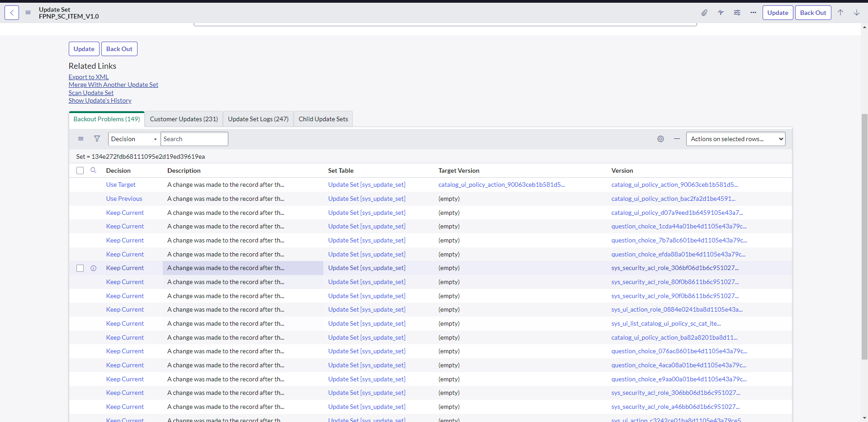Open version question_choice_efda88a0 link
Image resolution: width=868 pixels, height=422 pixels.
678,254
